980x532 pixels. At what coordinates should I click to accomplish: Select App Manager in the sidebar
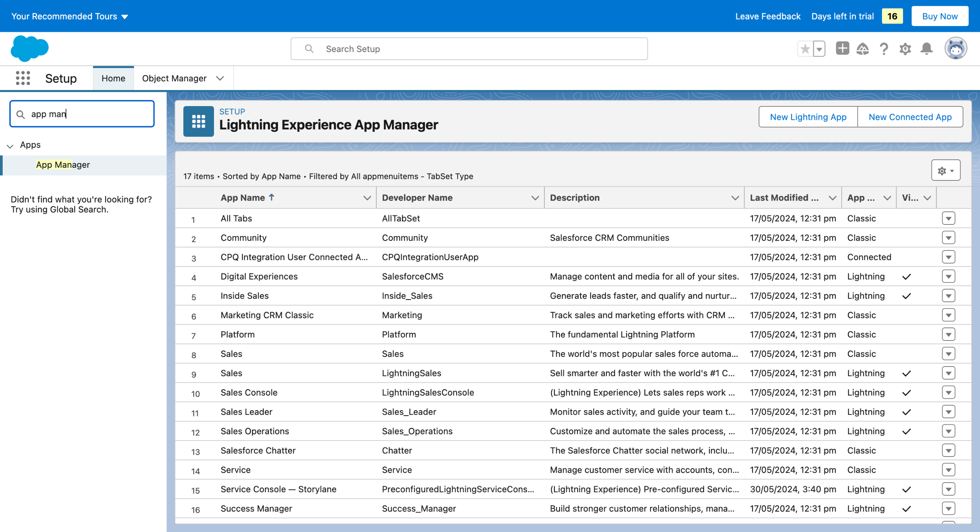[x=63, y=165]
